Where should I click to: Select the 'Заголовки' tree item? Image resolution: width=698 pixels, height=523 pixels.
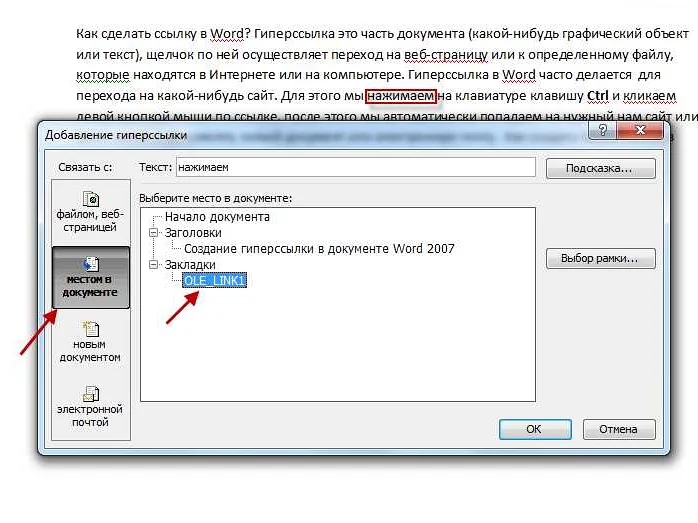(x=193, y=233)
